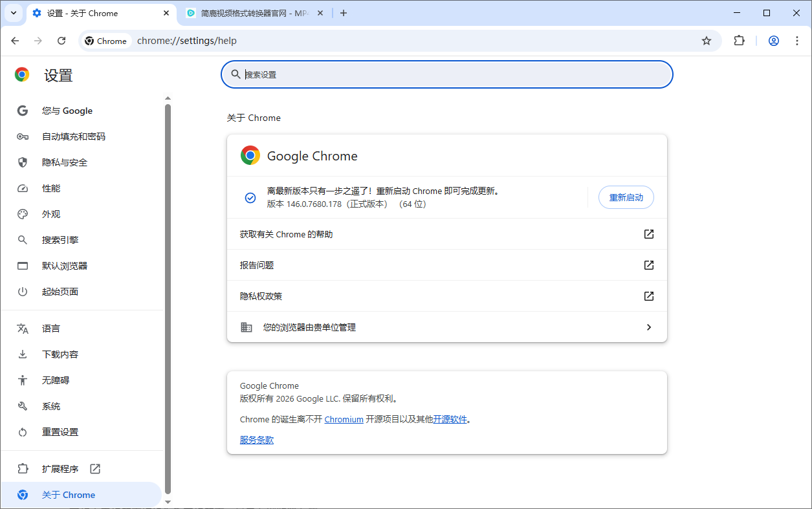Viewport: 812px width, 509px height.
Task: Open the 服务条款 link
Action: tap(256, 439)
